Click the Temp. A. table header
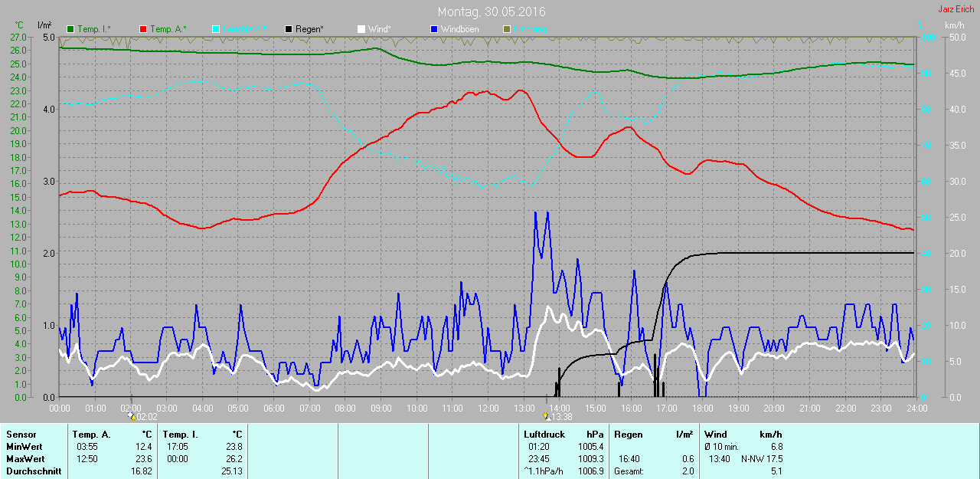The height and width of the screenshot is (479, 980). [91, 435]
